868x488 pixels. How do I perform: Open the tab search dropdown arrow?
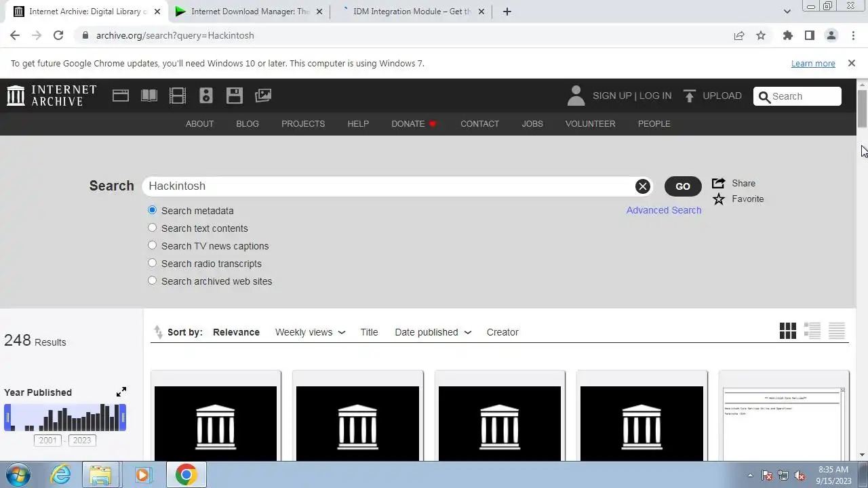787,12
